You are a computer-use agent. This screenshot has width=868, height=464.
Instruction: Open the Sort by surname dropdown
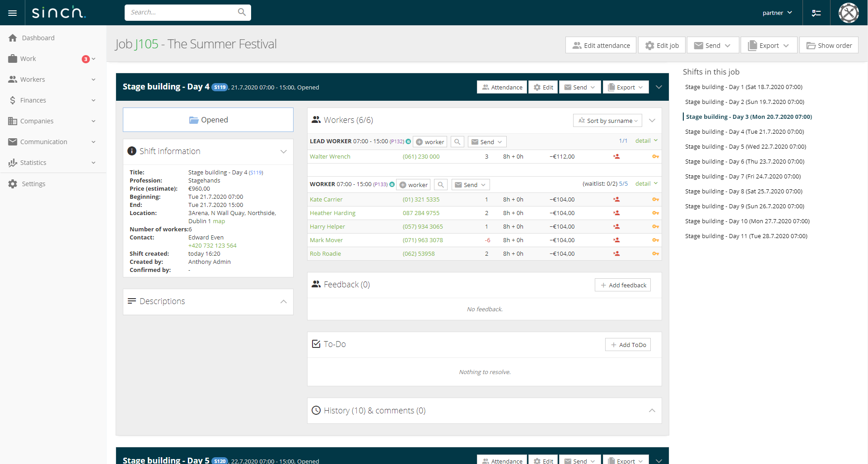[x=607, y=121]
